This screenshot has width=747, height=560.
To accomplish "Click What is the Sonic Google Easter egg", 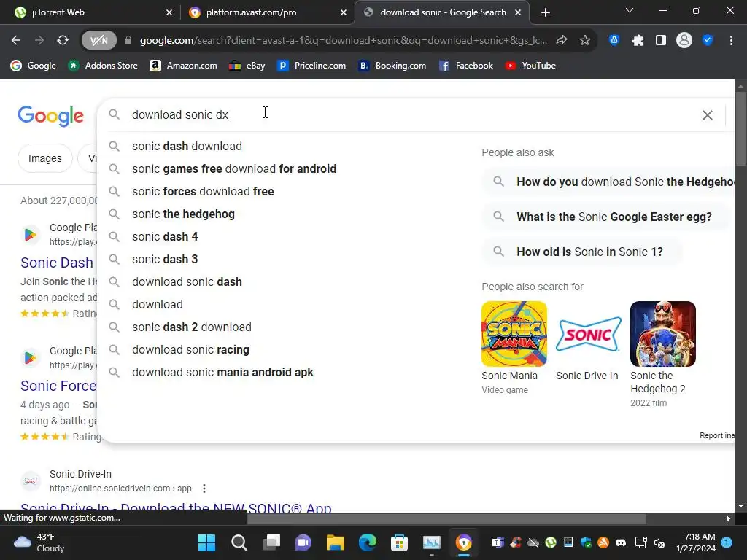I will [x=605, y=217].
